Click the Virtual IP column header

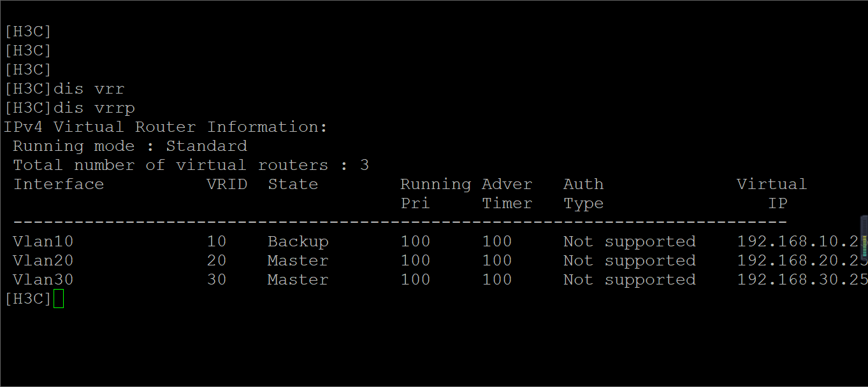coord(772,193)
